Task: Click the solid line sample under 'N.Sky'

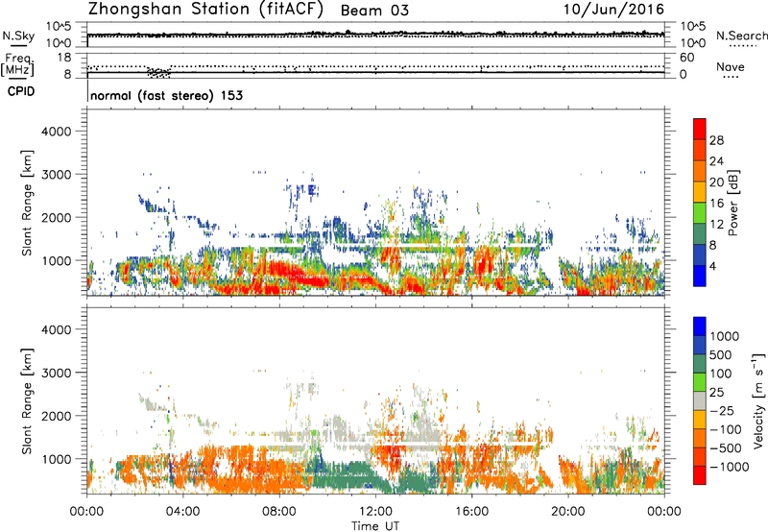Action: [x=18, y=46]
